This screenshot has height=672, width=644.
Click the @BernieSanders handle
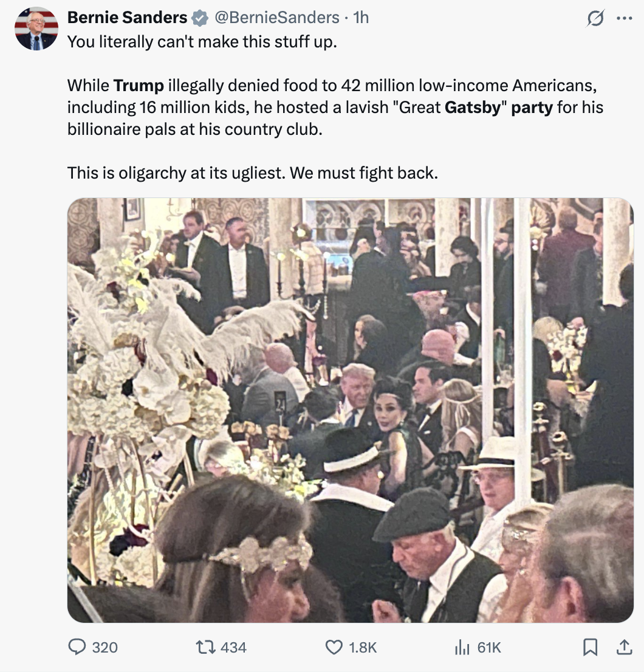tap(276, 18)
